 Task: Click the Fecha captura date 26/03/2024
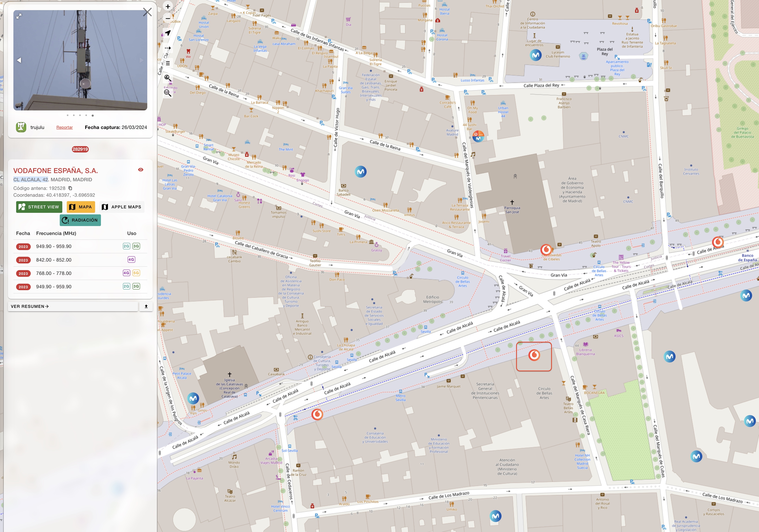pos(134,127)
